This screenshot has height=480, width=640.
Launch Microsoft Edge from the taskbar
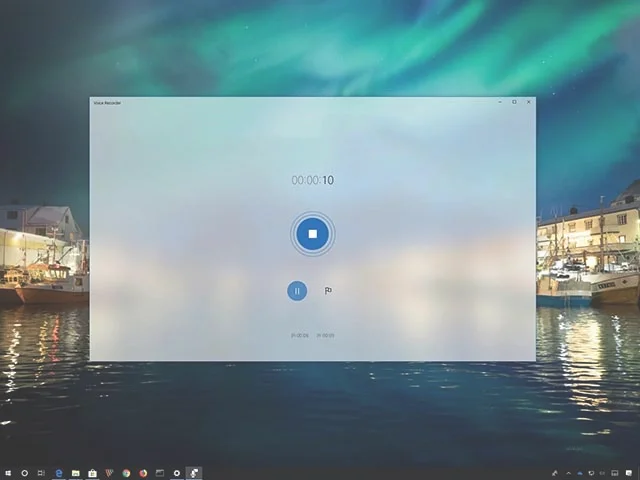tap(59, 473)
